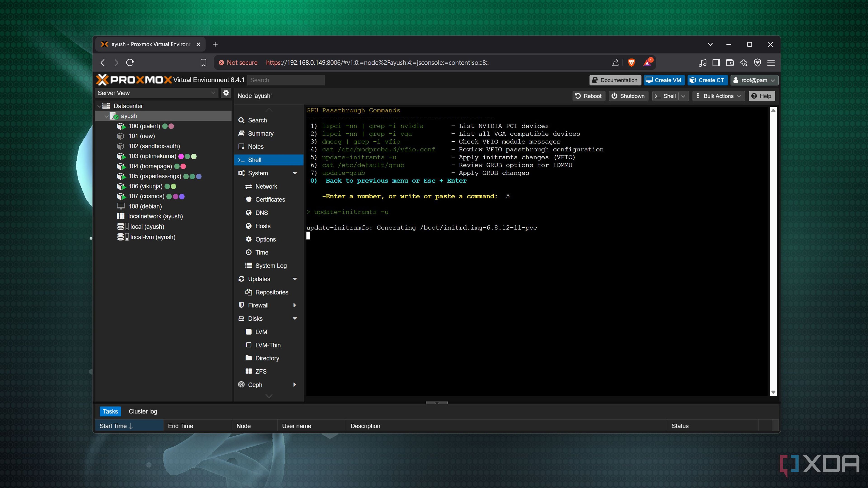Click the Server View settings gear icon

click(x=226, y=93)
